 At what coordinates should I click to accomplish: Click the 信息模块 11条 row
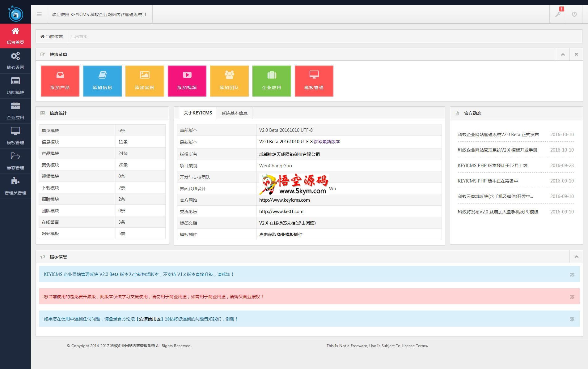point(102,142)
